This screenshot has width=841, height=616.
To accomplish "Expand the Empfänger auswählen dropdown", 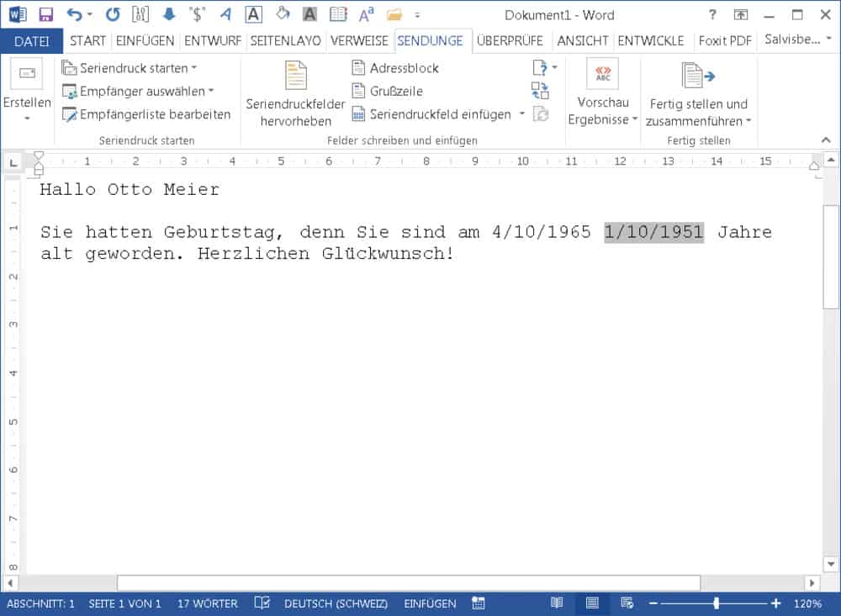I will [x=139, y=91].
